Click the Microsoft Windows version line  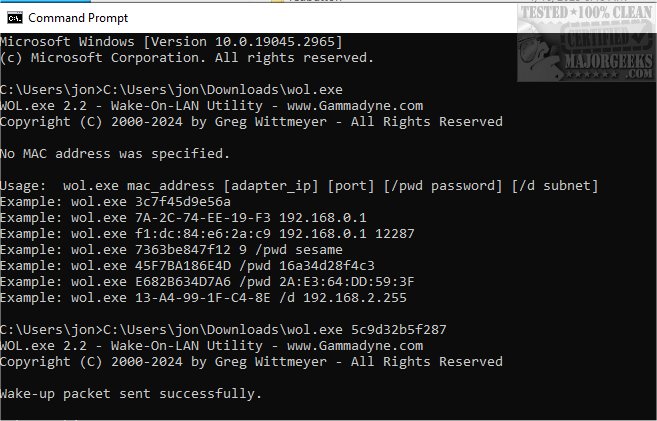pyautogui.click(x=171, y=41)
